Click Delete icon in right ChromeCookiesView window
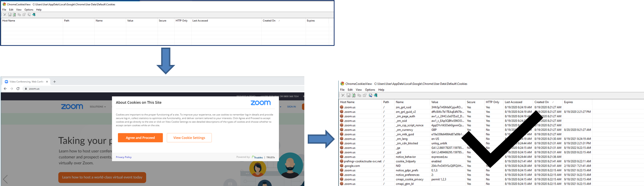This screenshot has height=186, width=644. pos(343,95)
